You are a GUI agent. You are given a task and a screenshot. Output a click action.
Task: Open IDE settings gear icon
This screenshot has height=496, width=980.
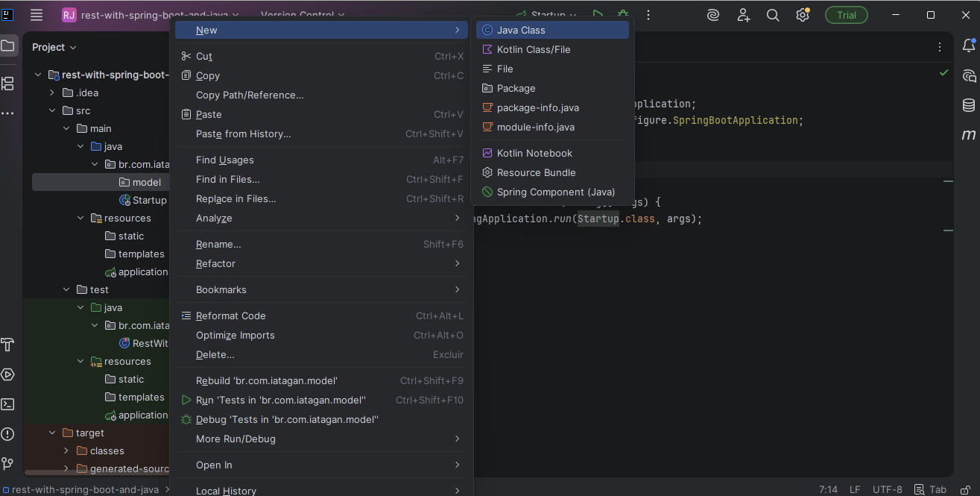(802, 15)
